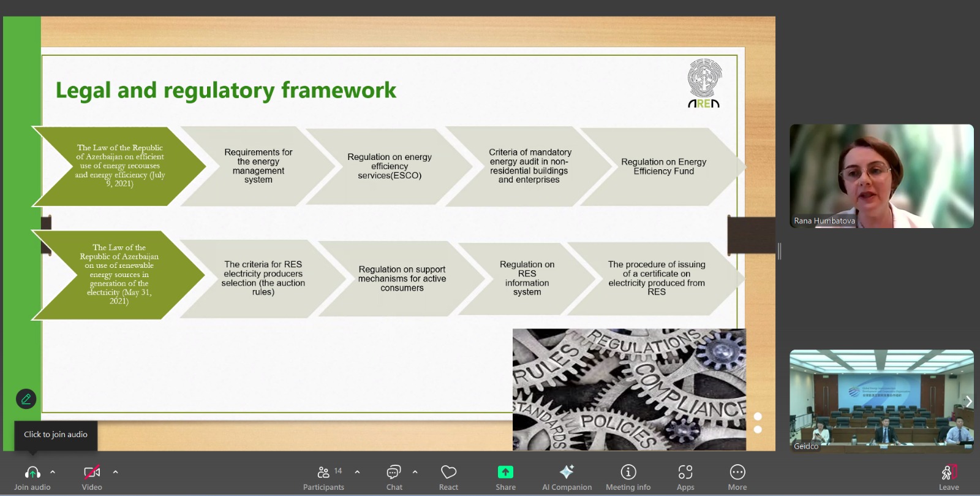Open the More options menu
The width and height of the screenshot is (980, 496).
tap(737, 473)
